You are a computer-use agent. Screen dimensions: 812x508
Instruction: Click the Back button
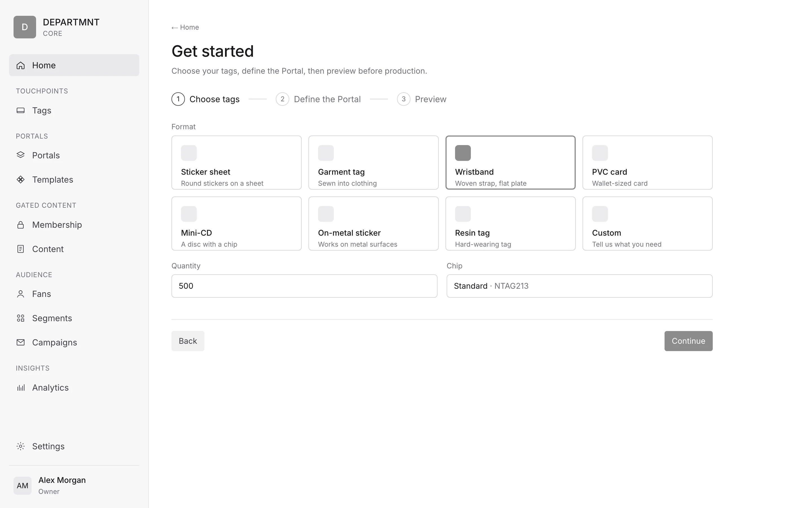(x=188, y=341)
